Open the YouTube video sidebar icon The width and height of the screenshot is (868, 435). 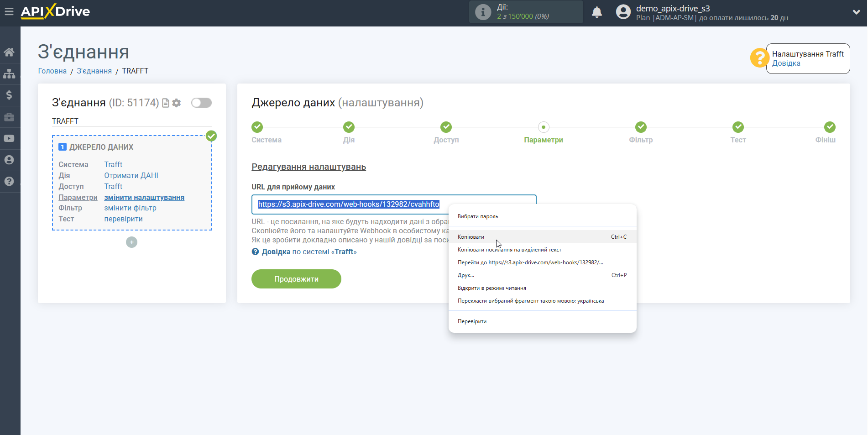pos(9,138)
